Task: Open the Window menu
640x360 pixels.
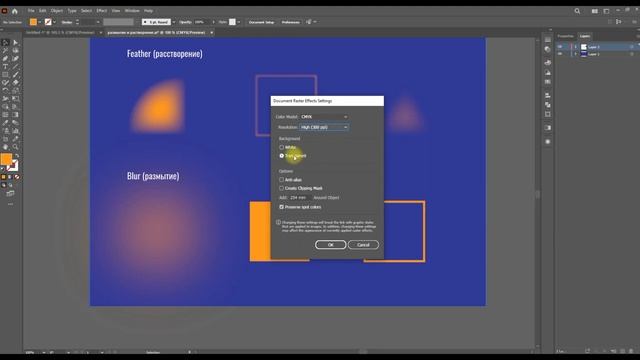Action: coord(132,11)
